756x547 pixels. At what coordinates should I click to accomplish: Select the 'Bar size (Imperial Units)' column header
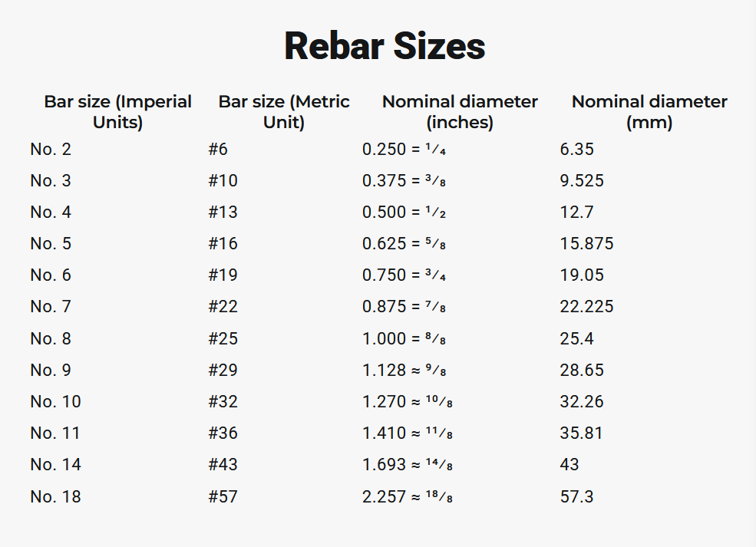click(x=117, y=112)
